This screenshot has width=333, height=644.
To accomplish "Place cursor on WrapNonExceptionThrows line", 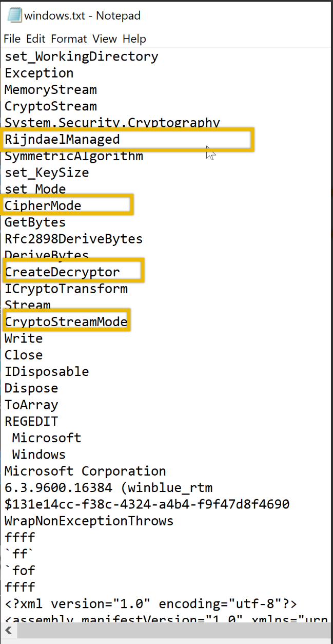I will coord(89,521).
